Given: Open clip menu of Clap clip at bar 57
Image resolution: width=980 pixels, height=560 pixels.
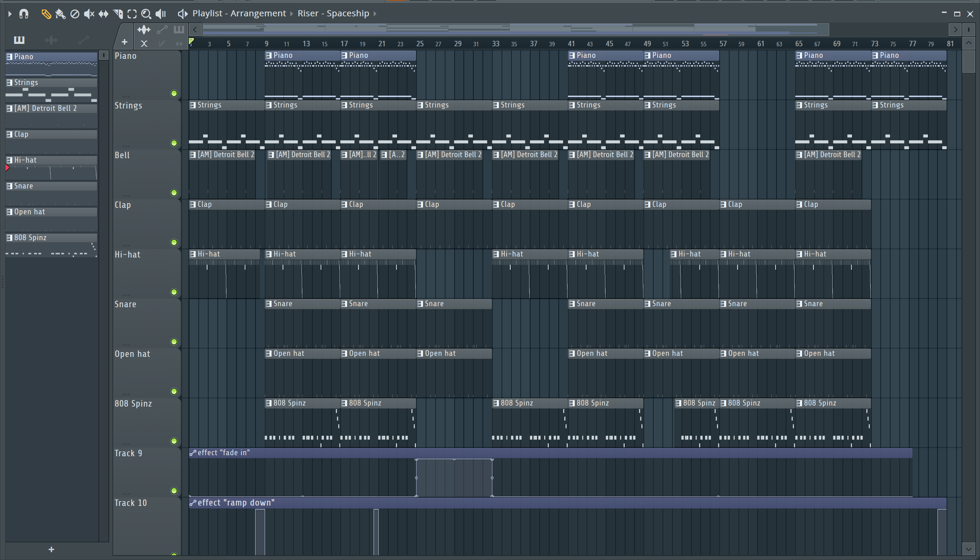Looking at the screenshot, I should (x=723, y=204).
